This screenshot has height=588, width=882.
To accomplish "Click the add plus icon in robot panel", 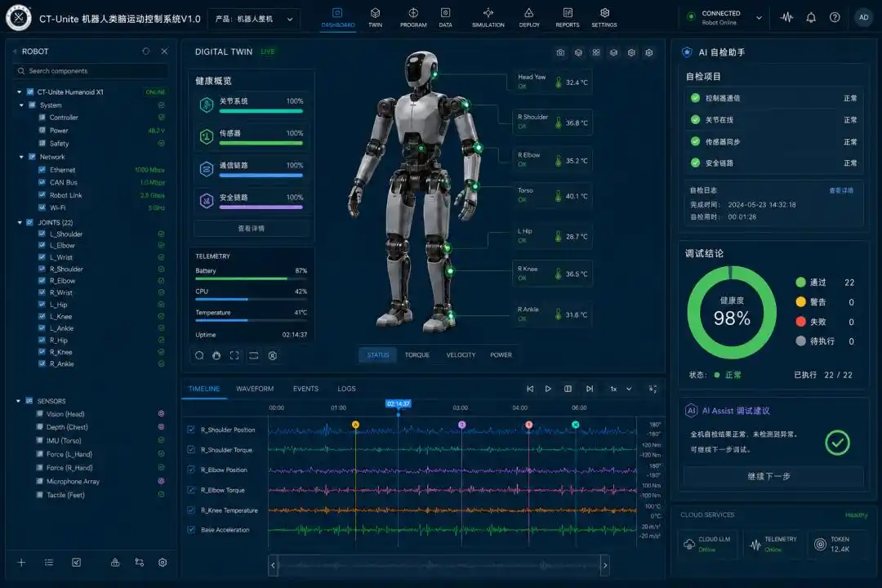I will click(x=21, y=562).
